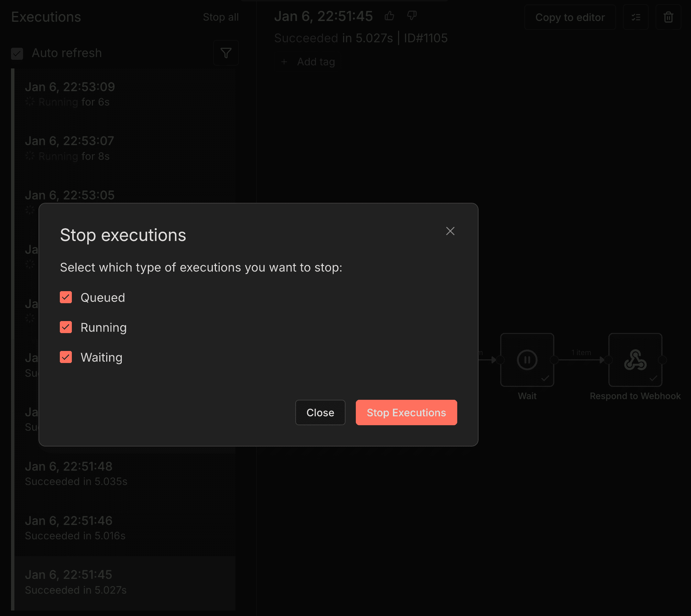Disable Auto refresh
This screenshot has width=691, height=616.
17,53
